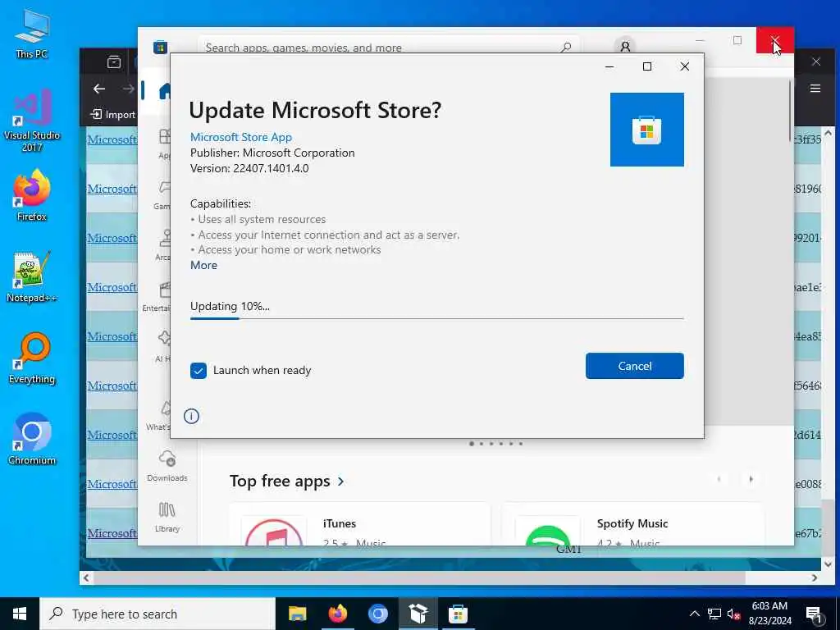Click Import bookmarks in Firefox window

click(x=113, y=115)
